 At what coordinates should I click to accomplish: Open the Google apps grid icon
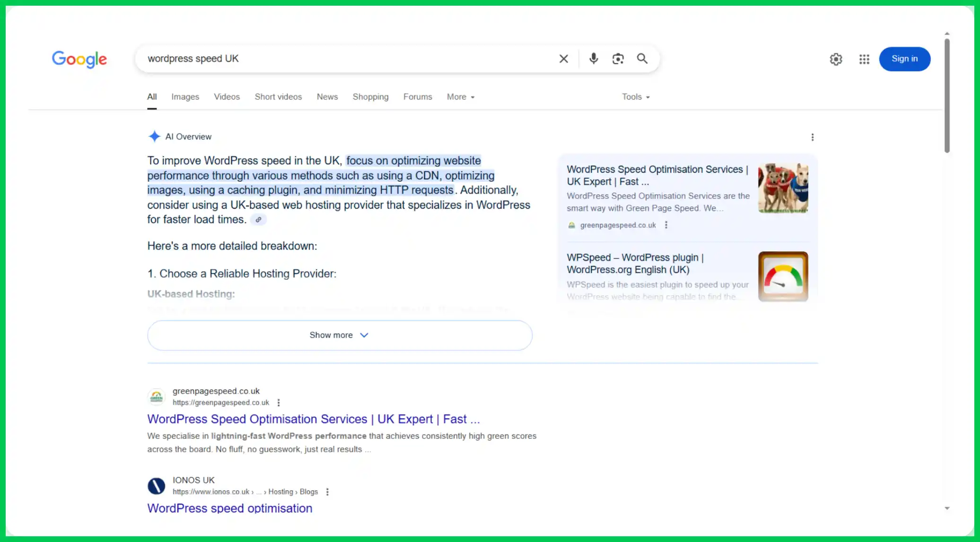tap(864, 59)
